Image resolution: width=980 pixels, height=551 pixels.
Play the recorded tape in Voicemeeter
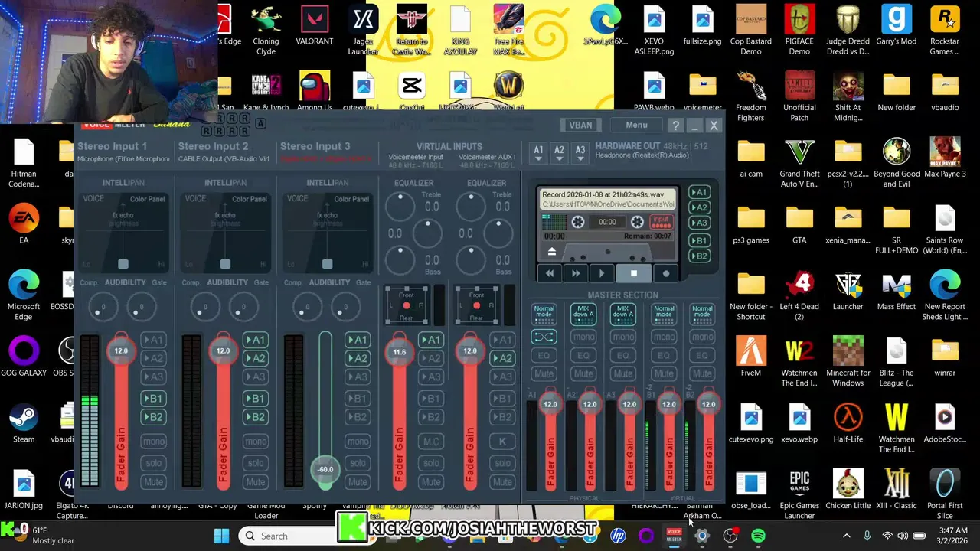(602, 273)
